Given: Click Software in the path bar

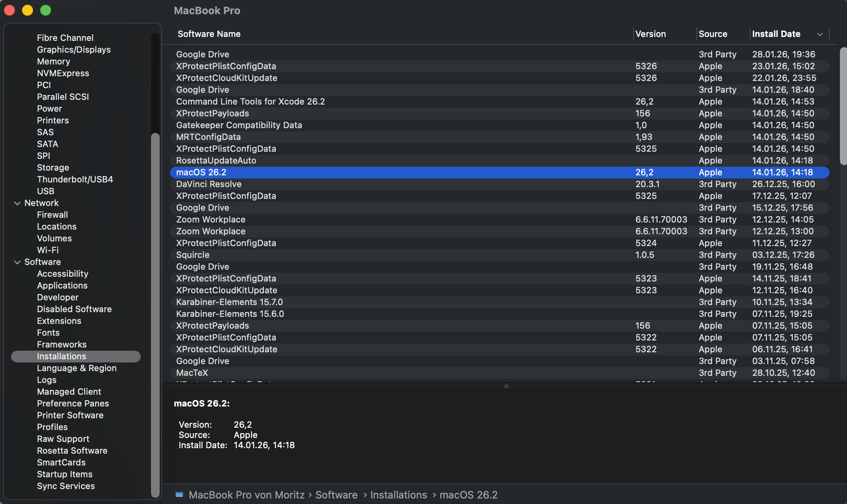Looking at the screenshot, I should tap(336, 495).
